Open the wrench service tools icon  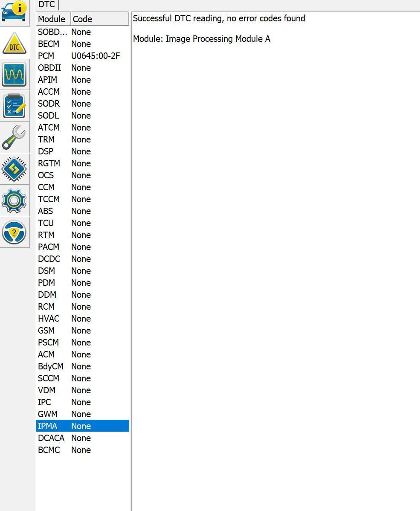pyautogui.click(x=14, y=137)
